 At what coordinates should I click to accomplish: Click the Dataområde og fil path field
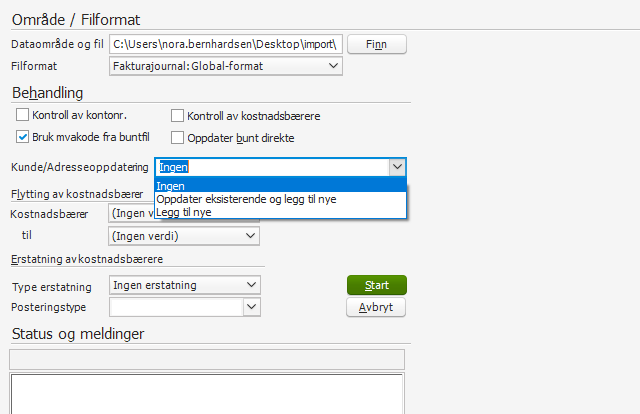point(225,44)
